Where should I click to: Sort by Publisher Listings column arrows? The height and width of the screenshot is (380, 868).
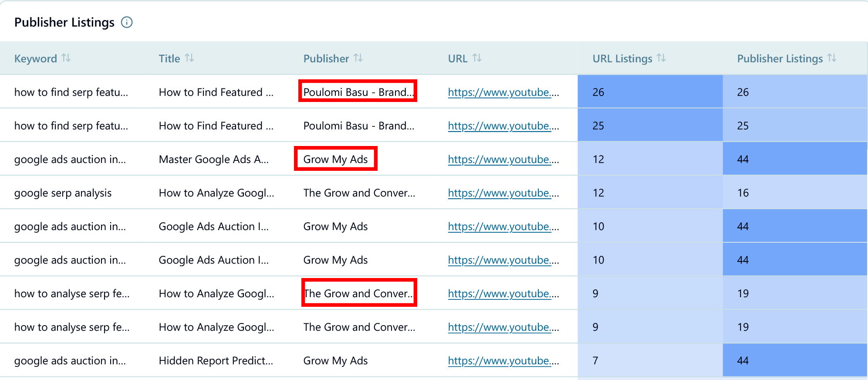[832, 58]
